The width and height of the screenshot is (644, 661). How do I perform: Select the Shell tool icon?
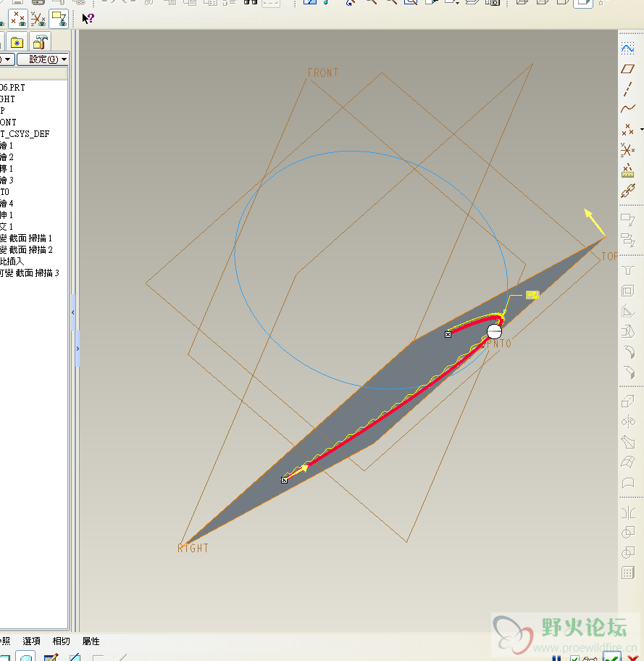point(627,291)
